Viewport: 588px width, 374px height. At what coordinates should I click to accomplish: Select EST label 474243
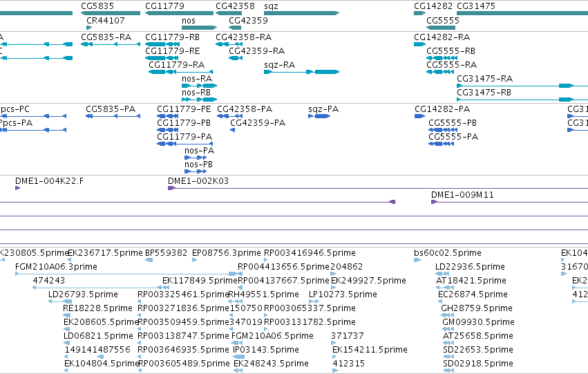click(49, 281)
